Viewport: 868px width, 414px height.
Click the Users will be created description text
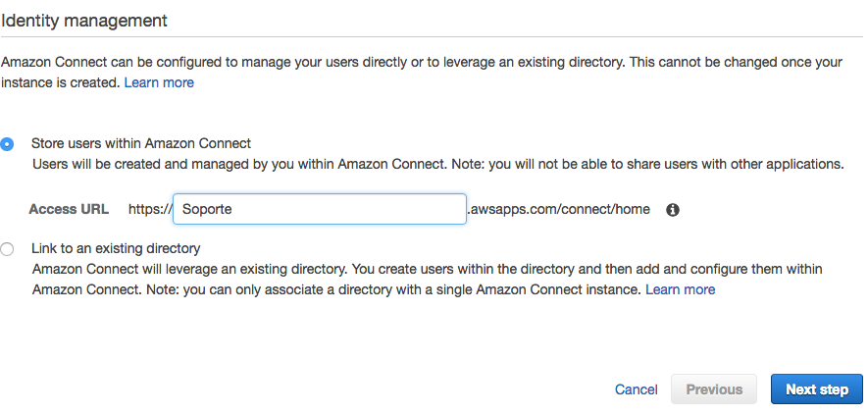437,164
